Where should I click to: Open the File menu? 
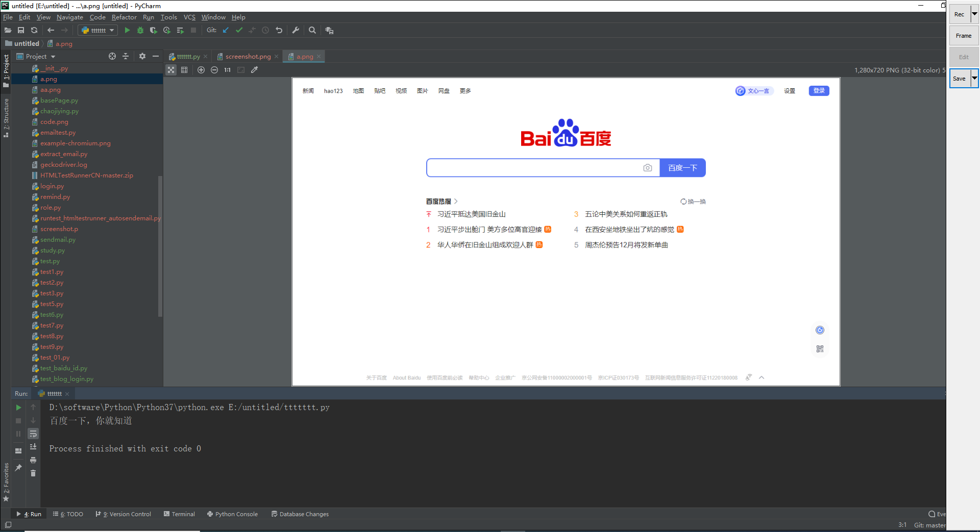point(8,17)
